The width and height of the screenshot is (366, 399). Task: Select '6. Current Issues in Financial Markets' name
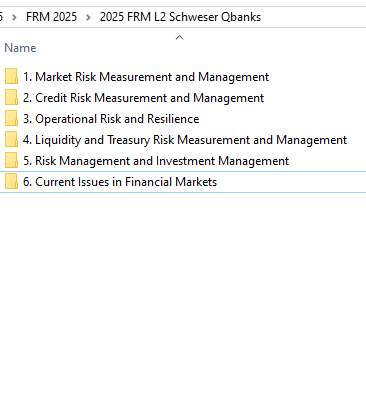coord(120,182)
